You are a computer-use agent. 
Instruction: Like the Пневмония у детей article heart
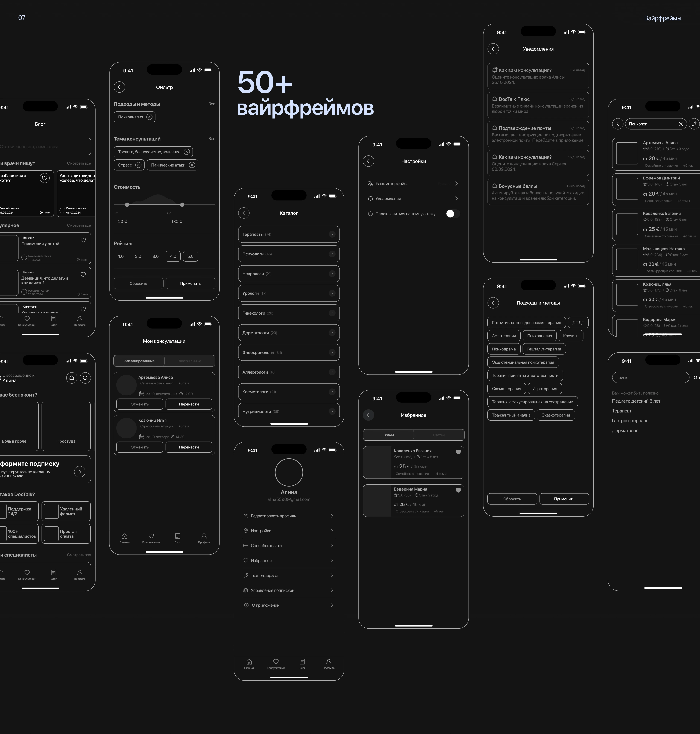83,240
